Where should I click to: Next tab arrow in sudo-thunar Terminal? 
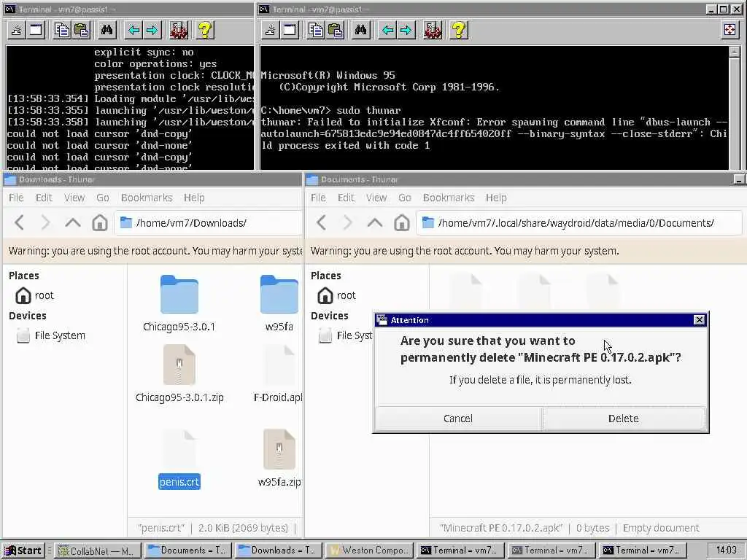click(x=406, y=30)
